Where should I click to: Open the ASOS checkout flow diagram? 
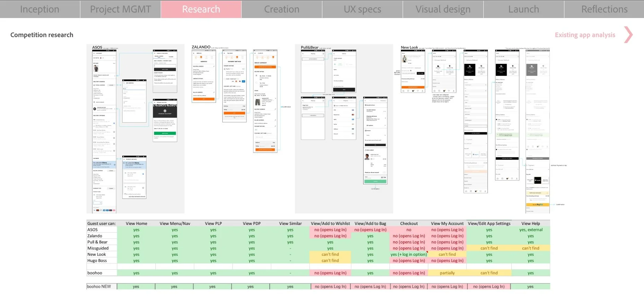click(135, 129)
